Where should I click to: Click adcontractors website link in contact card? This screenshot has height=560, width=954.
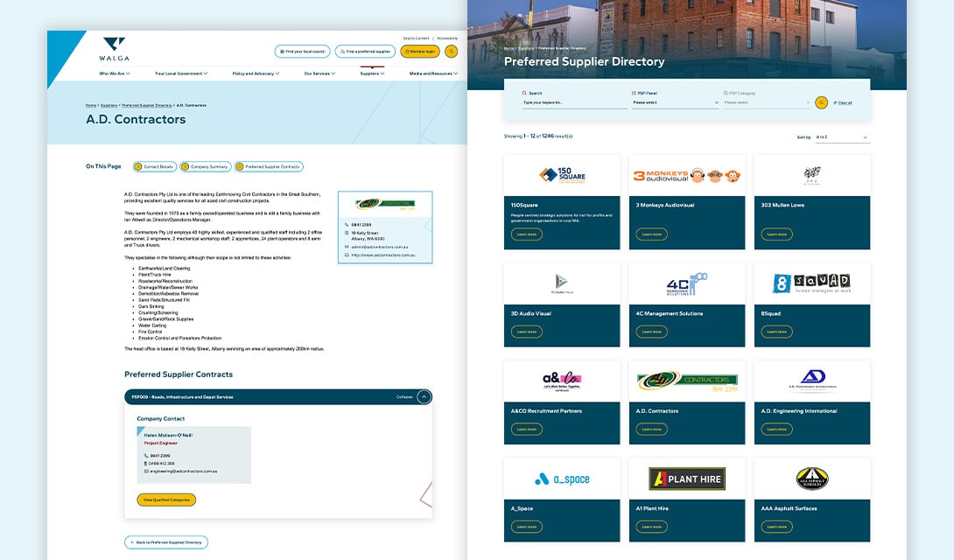[382, 255]
